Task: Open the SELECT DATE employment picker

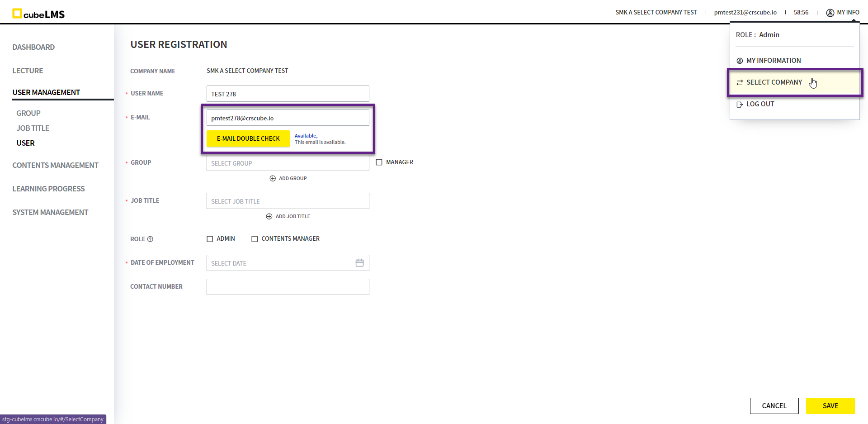Action: click(280, 263)
